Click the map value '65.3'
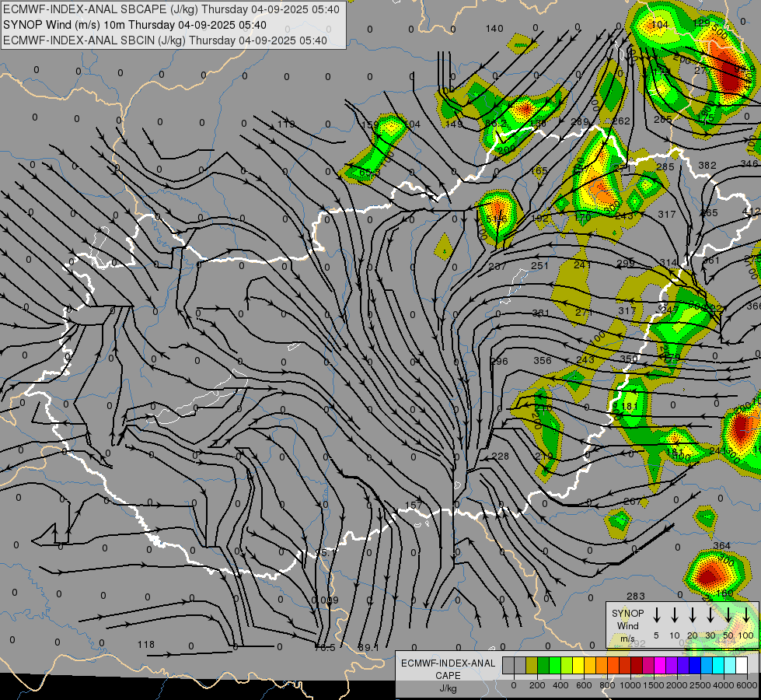 369,173
